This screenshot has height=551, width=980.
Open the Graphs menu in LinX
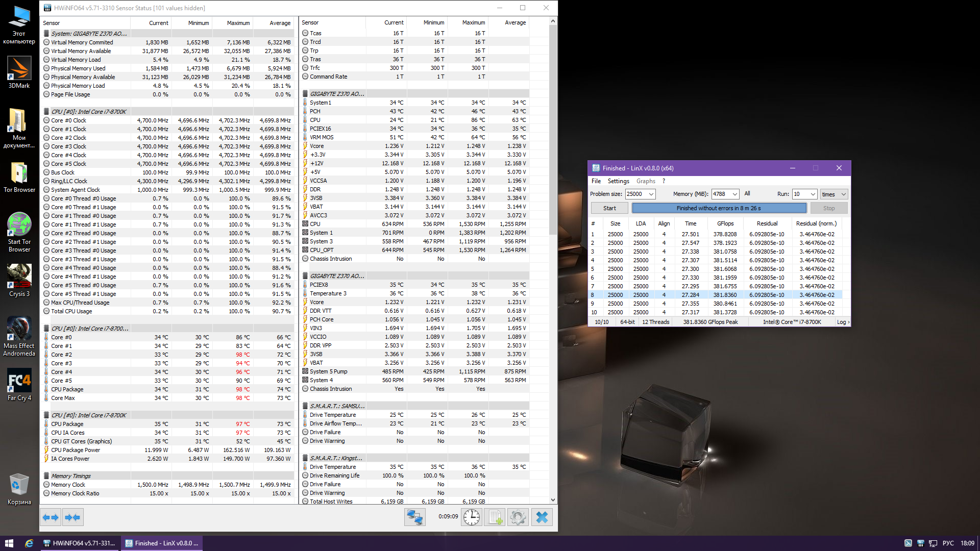[646, 181]
